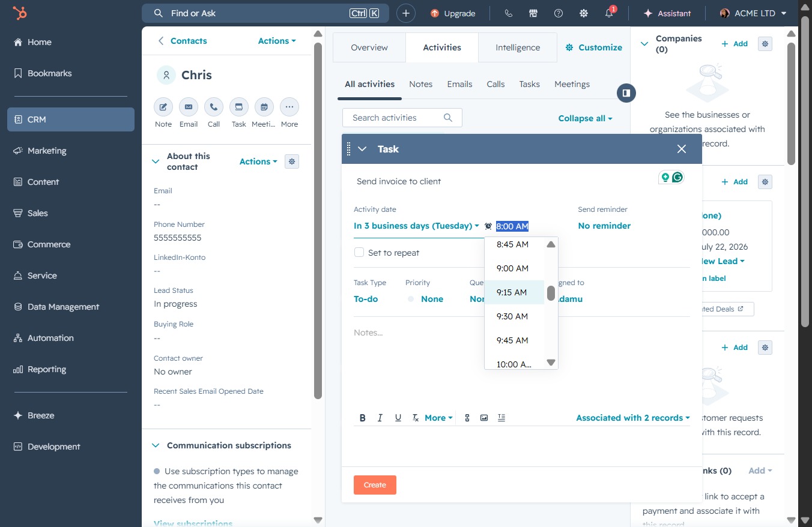812x527 pixels.
Task: Open the More formatting dropdown
Action: [x=438, y=418]
